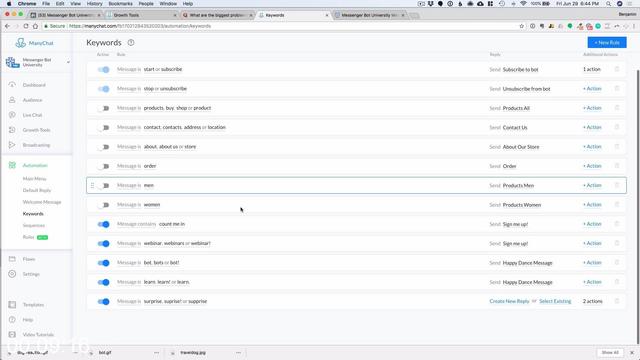Delete the men keyword rule
Viewport: 640px width, 360px height.
617,185
